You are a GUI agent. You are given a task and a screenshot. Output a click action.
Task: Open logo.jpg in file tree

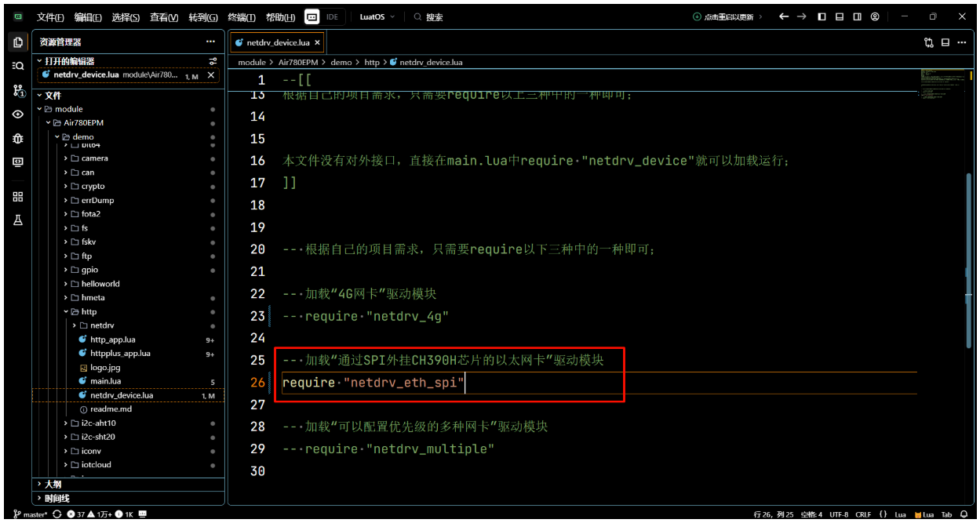[127, 368]
